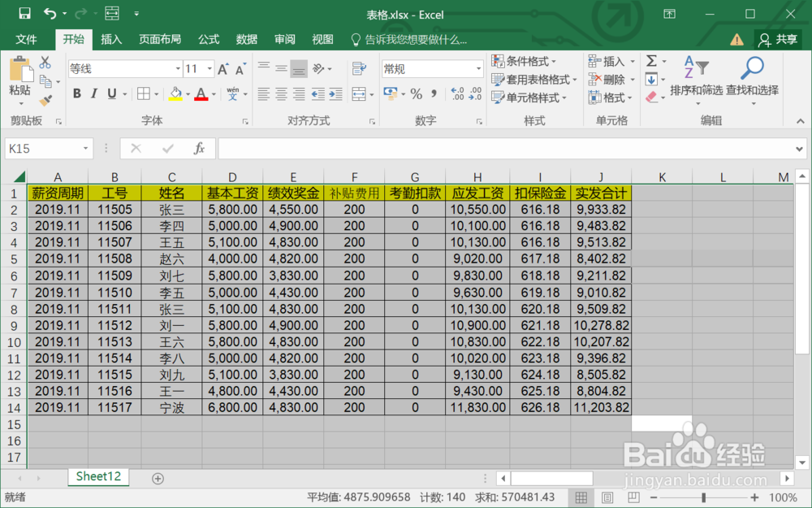
Task: Select bottom align icon
Action: point(299,68)
